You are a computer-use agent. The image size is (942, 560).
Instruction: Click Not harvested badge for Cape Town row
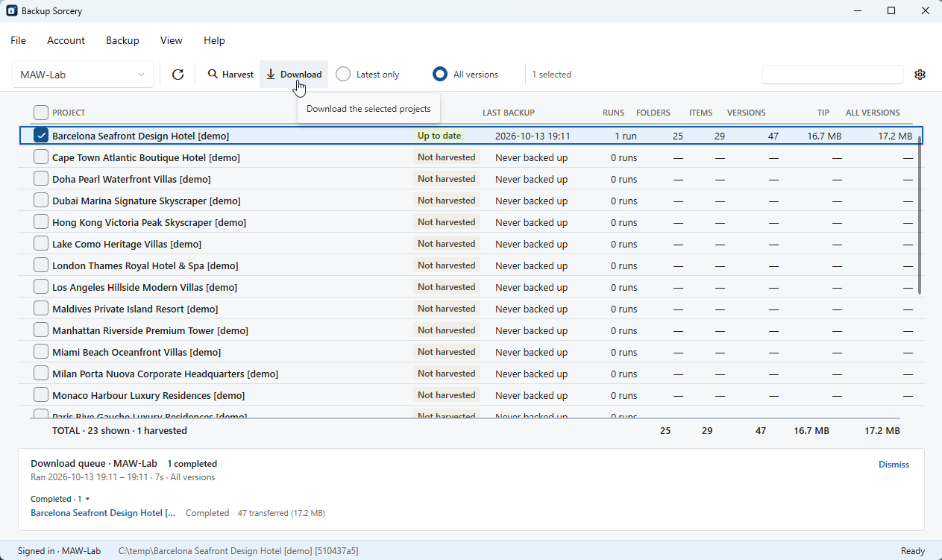[446, 157]
